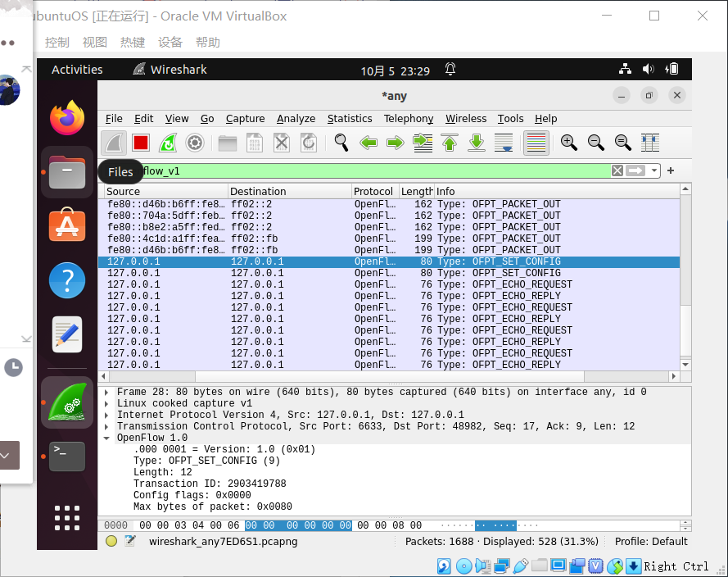Screen dimensions: 728x577
Task: Jump to first packet icon
Action: pos(450,143)
